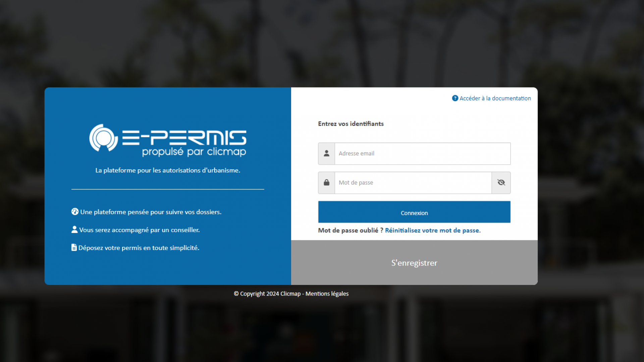This screenshot has width=644, height=362.
Task: Click 'Vous serez accompagné par un conseiller.' text
Action: pyautogui.click(x=140, y=230)
